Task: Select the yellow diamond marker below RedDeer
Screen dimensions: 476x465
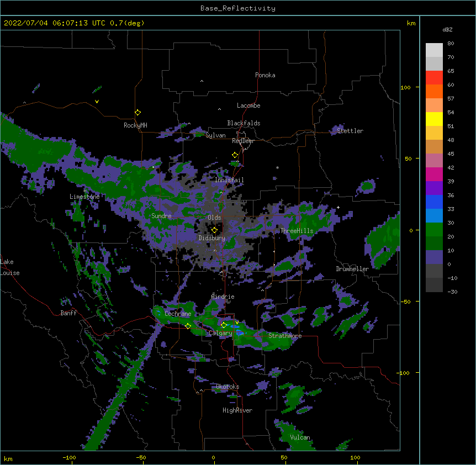Action: [x=235, y=155]
